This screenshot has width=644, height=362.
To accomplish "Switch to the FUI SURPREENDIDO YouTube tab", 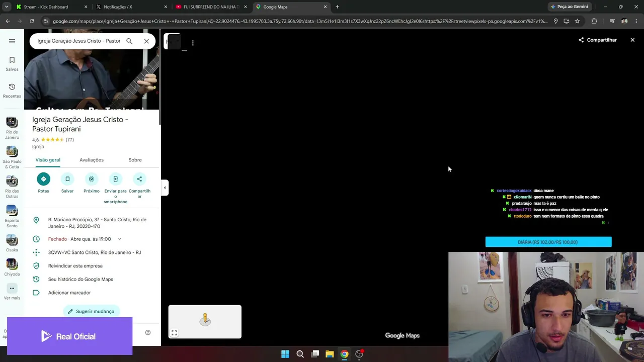I will (x=211, y=7).
